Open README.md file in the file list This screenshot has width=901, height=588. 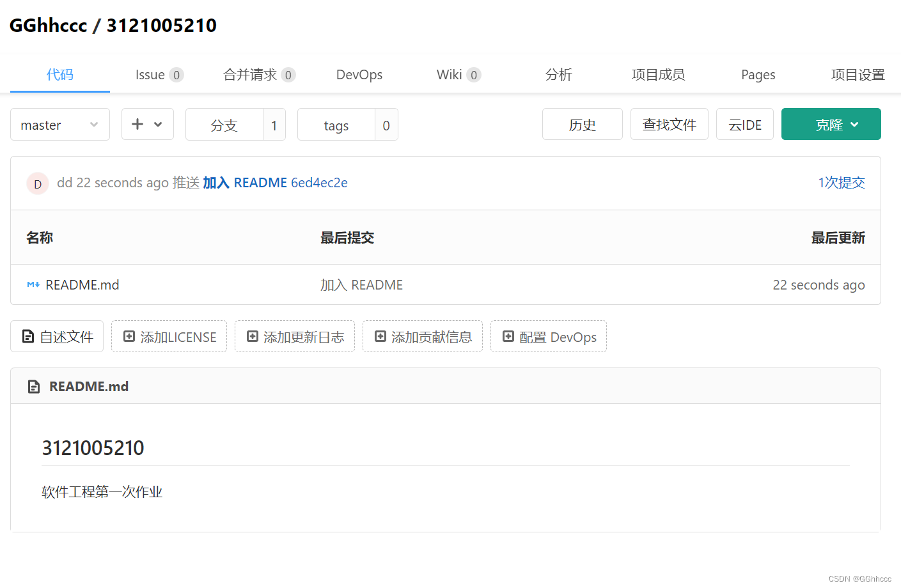click(82, 284)
